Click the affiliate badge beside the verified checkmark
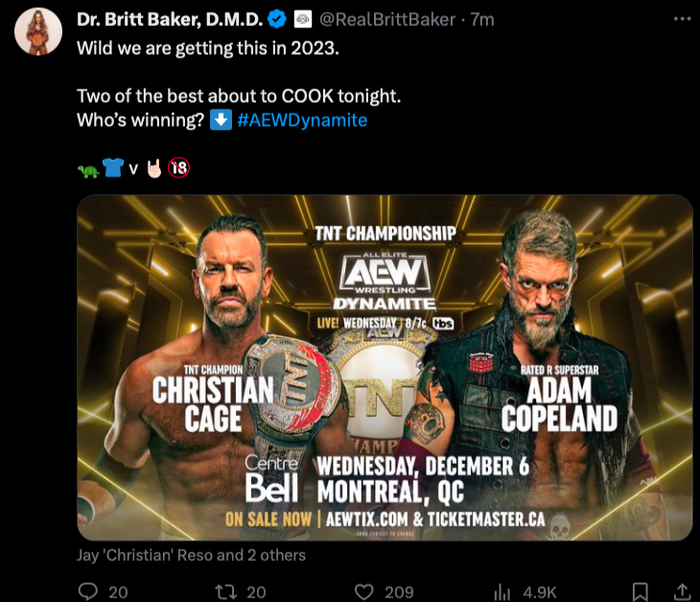 pyautogui.click(x=300, y=20)
